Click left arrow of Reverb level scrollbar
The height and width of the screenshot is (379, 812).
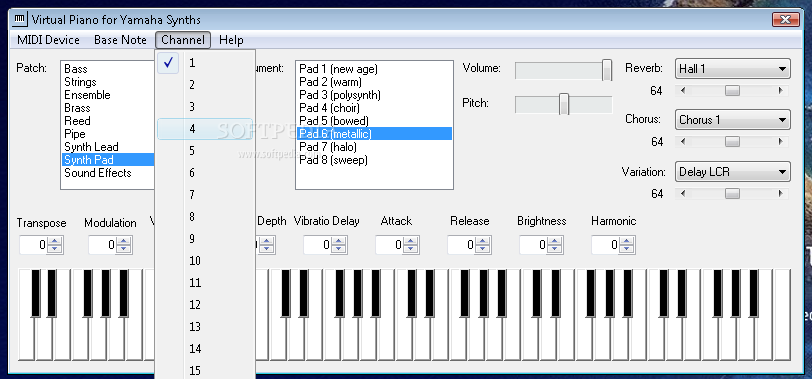click(682, 91)
